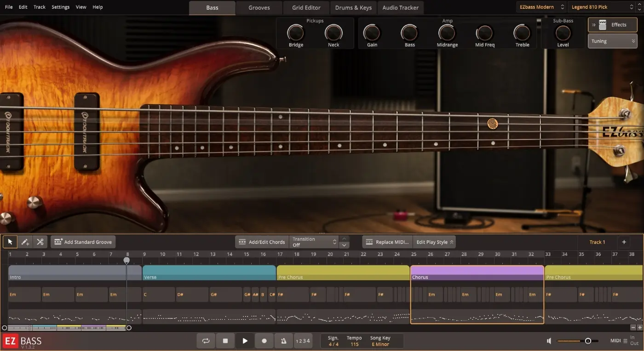644x351 pixels.
Task: Start playback with the play button
Action: pos(245,341)
